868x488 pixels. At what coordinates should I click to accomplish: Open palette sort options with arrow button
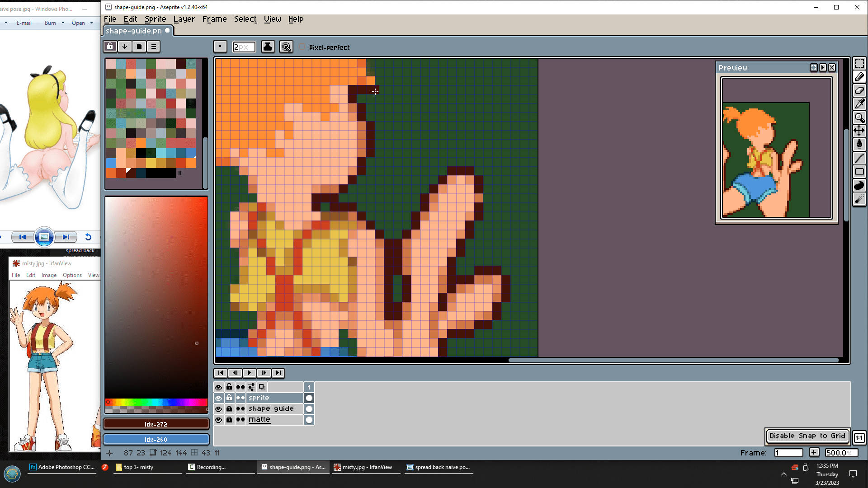[124, 47]
